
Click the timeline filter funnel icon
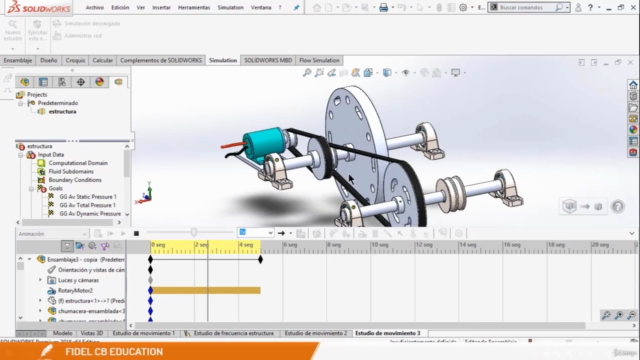67,246
